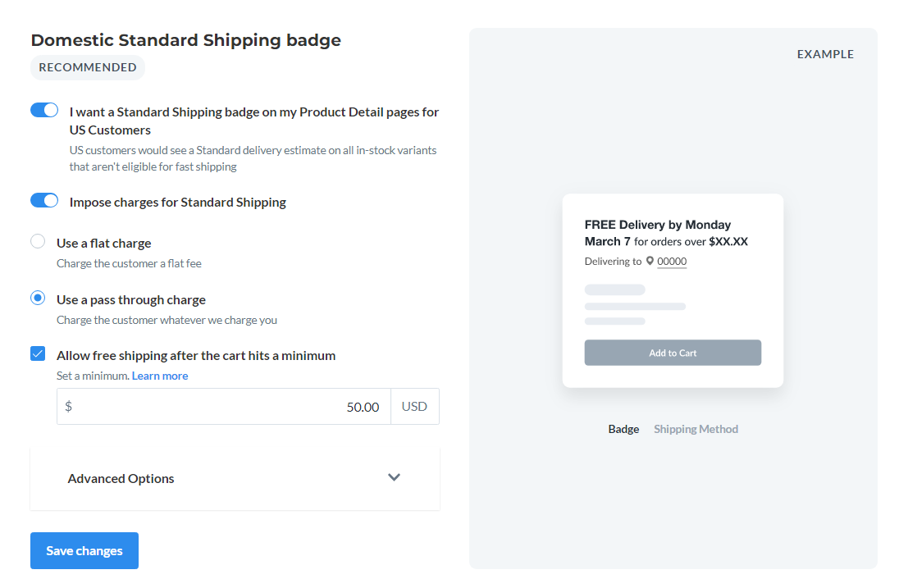
Task: Select Use a pass through charge
Action: pyautogui.click(x=38, y=298)
